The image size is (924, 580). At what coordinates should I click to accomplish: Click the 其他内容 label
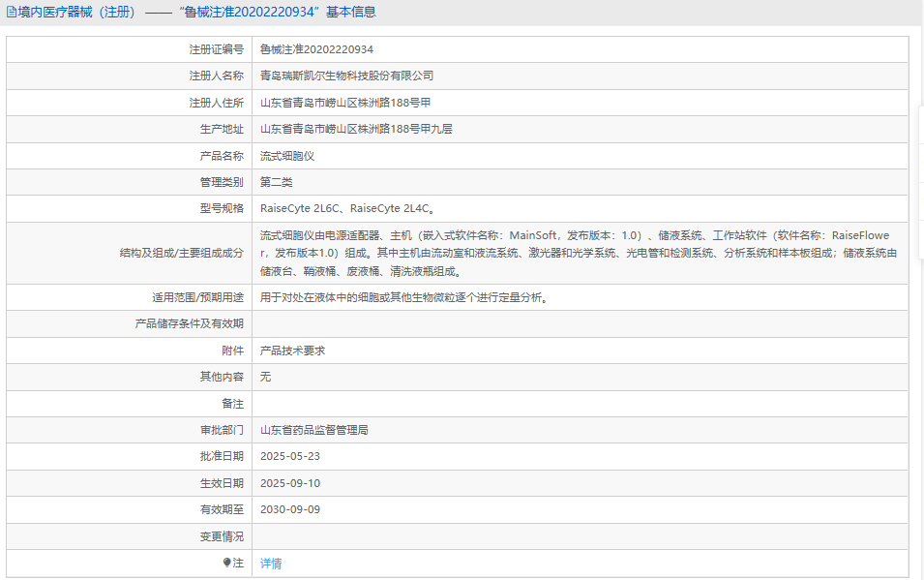[x=222, y=377]
